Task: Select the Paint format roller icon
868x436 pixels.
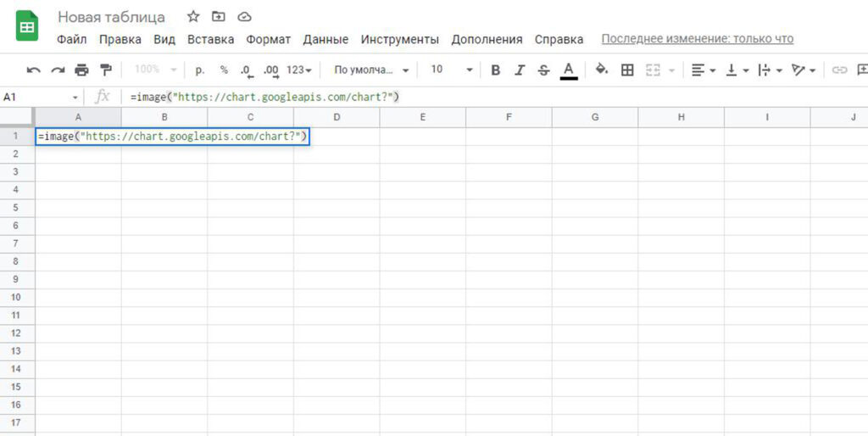Action: [x=106, y=70]
